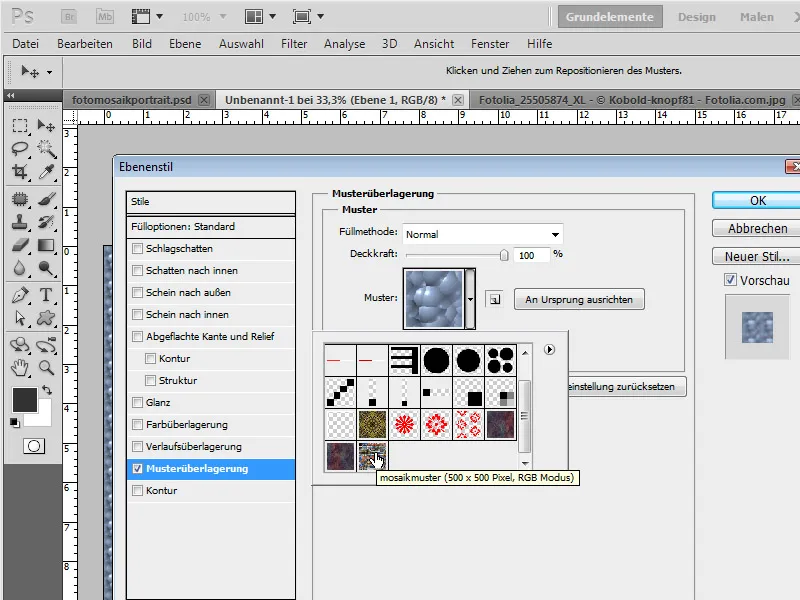Select the 3D Camera Orbit tool
This screenshot has height=600, width=800.
[46, 345]
